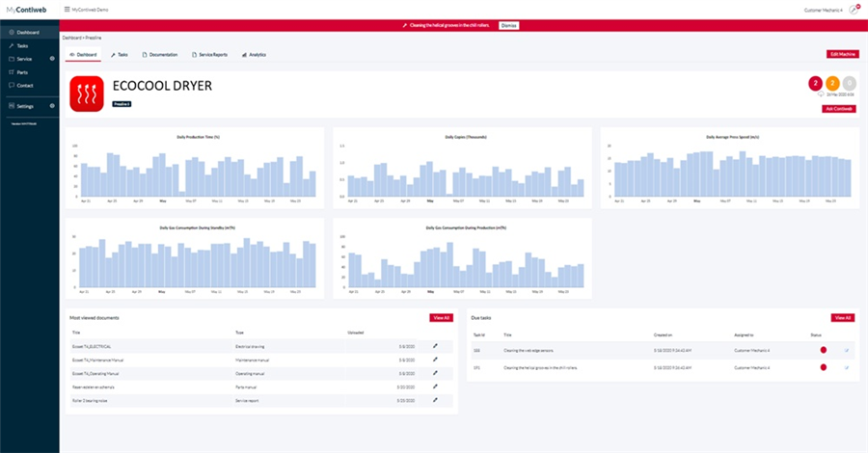Click the Electrical drawing type cell
Screen dimensions: 868x453
[x=250, y=347]
